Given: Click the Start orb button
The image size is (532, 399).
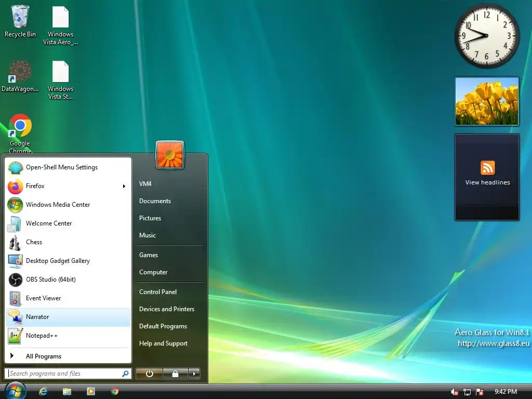Looking at the screenshot, I should (x=15, y=391).
